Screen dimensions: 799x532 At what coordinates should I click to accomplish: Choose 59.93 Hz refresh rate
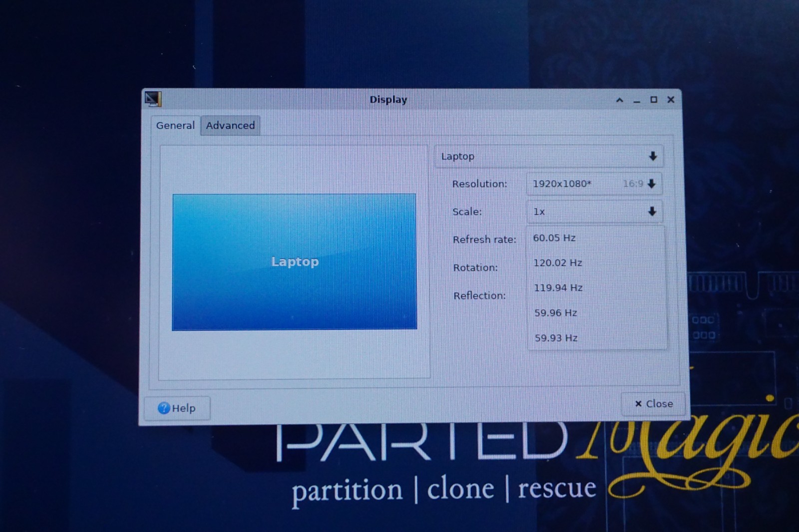tap(598, 338)
